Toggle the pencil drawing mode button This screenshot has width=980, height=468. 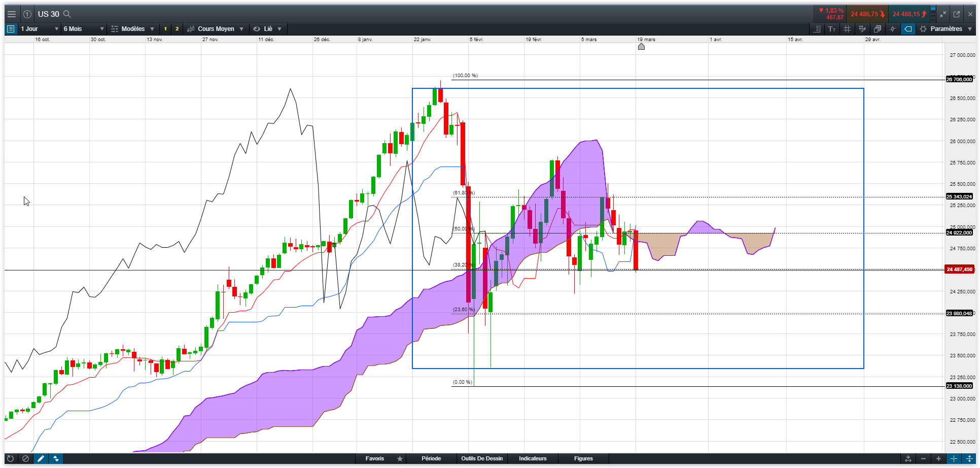pyautogui.click(x=41, y=459)
